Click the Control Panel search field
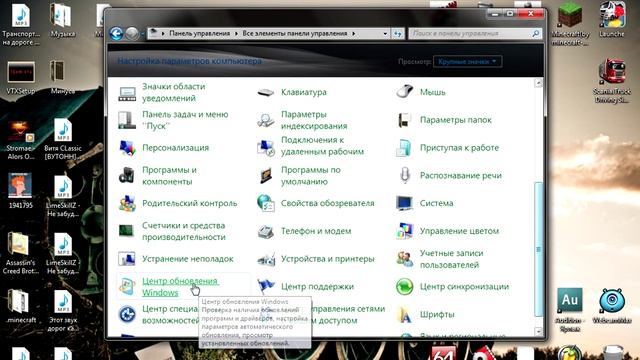640x360 pixels. point(475,33)
